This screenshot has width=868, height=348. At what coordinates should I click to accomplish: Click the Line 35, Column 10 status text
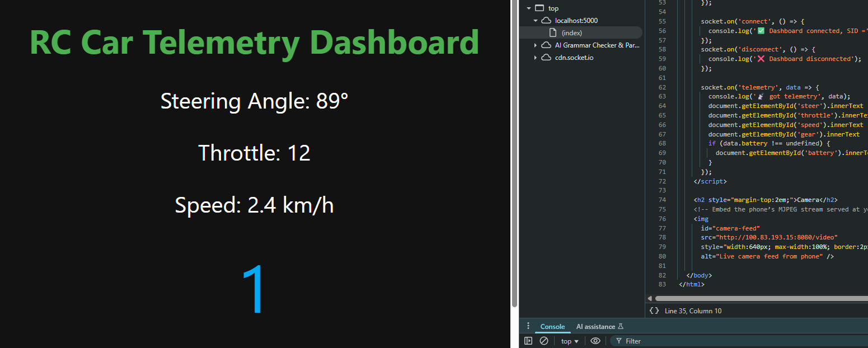point(693,311)
